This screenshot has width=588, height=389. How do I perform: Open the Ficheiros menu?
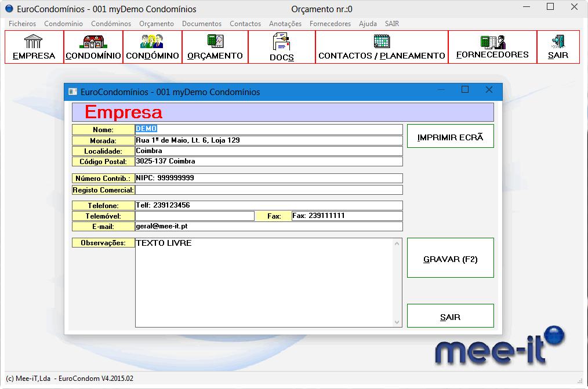pyautogui.click(x=23, y=24)
